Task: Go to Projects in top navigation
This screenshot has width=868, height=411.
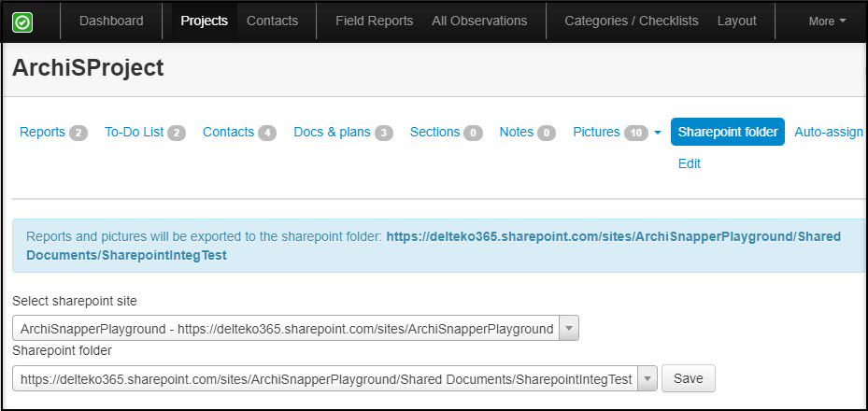Action: click(x=204, y=21)
